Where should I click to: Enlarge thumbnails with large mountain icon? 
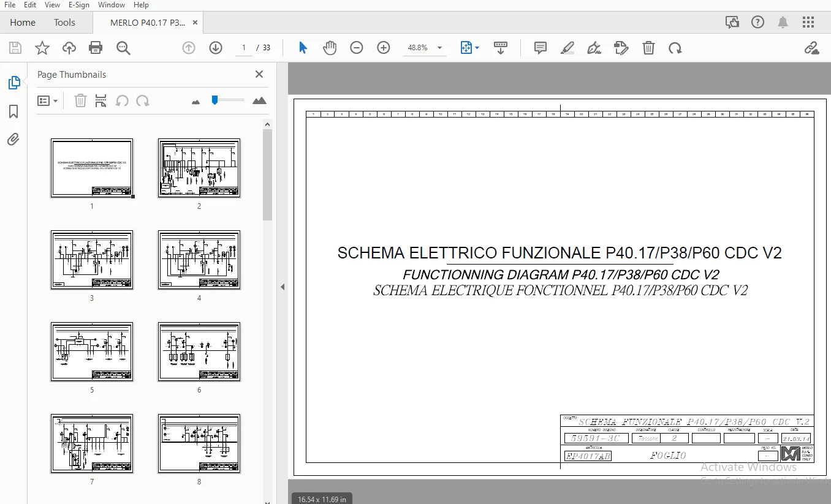tap(259, 100)
